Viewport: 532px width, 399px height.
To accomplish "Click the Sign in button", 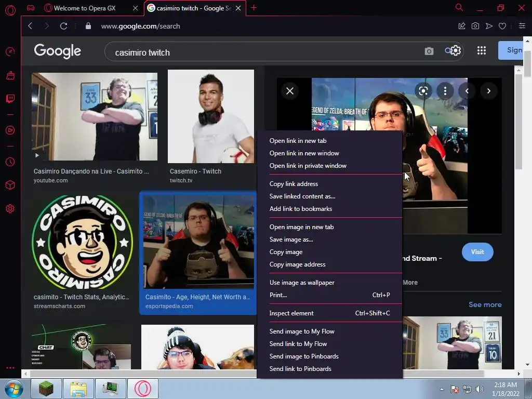I will (511, 50).
